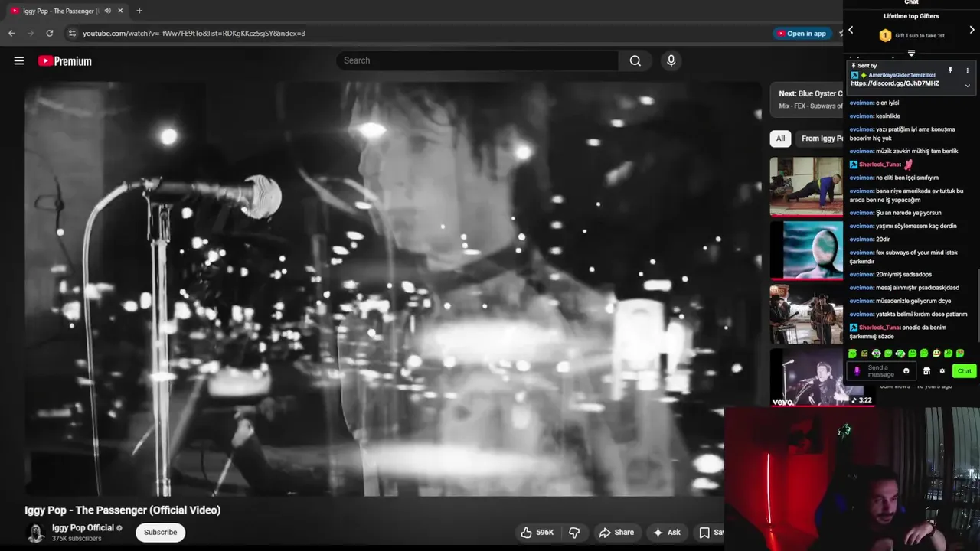Focus the YouTube Search box

click(477, 60)
